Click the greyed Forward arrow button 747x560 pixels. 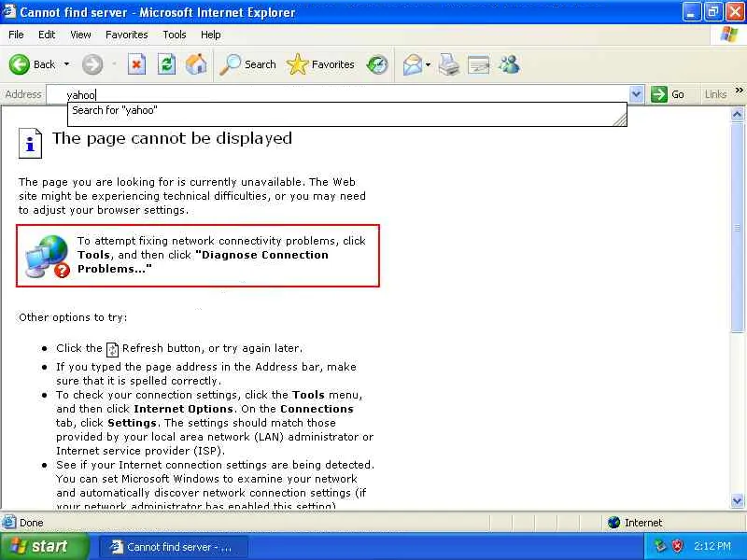point(92,64)
